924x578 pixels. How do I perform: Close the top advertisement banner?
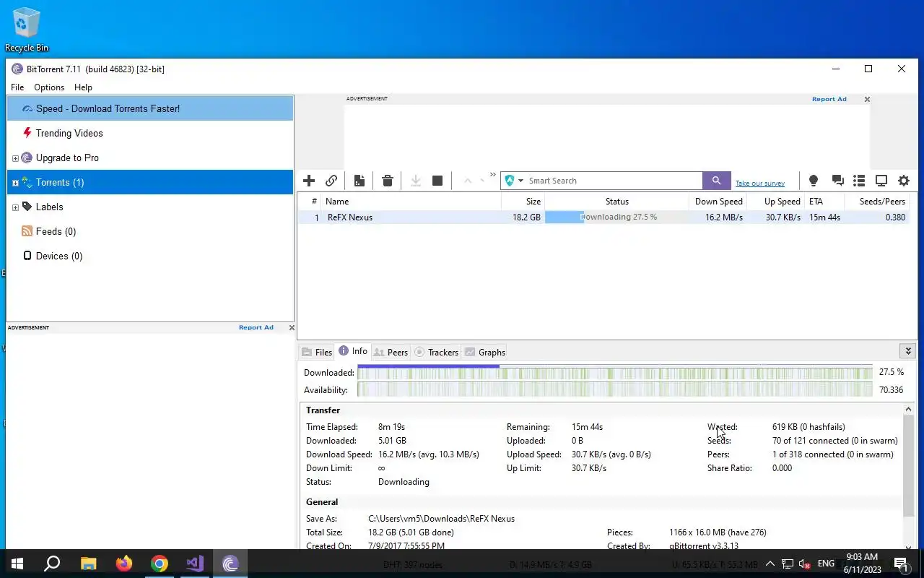[867, 99]
